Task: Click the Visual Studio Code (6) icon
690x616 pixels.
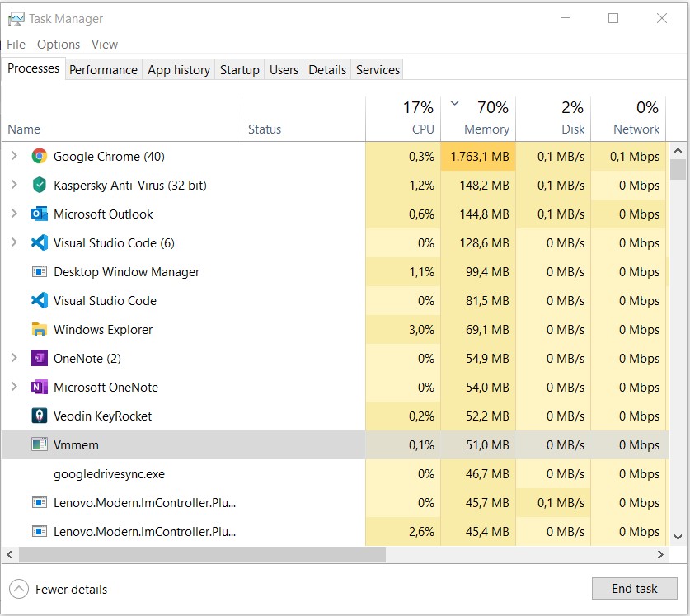Action: click(x=40, y=242)
